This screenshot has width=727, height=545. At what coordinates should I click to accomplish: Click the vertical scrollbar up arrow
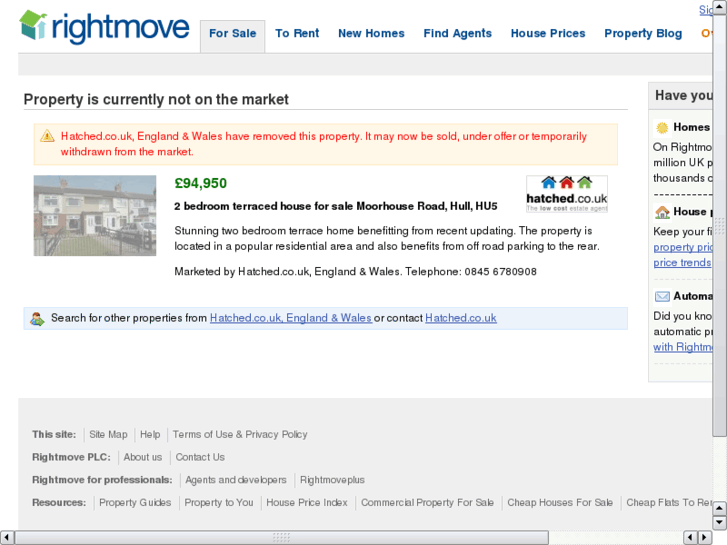coord(720,7)
